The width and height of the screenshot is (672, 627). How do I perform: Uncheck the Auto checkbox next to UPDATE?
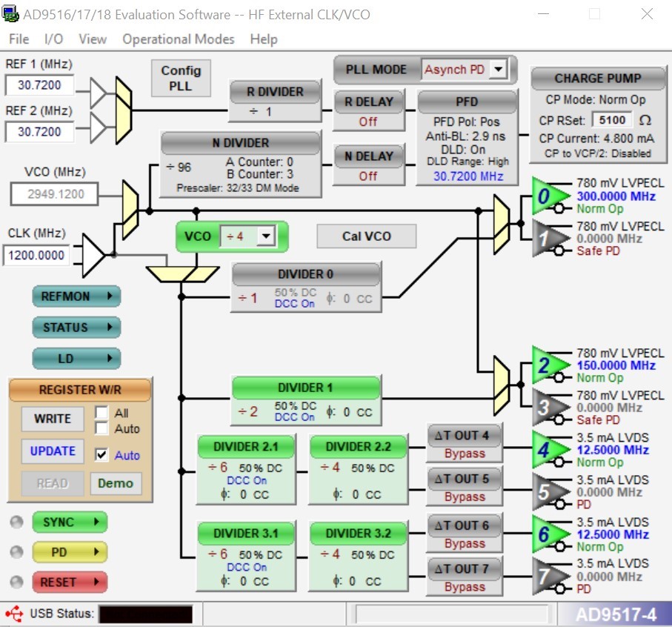102,455
